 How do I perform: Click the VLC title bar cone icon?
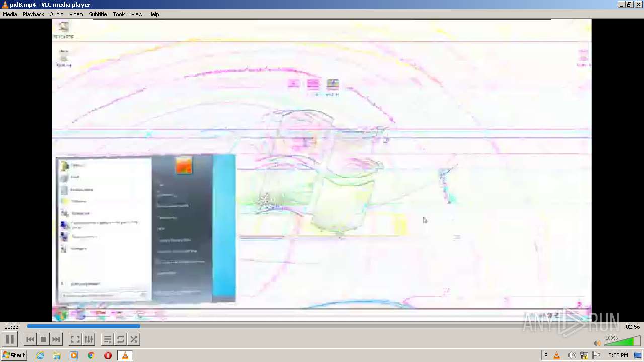click(x=5, y=5)
